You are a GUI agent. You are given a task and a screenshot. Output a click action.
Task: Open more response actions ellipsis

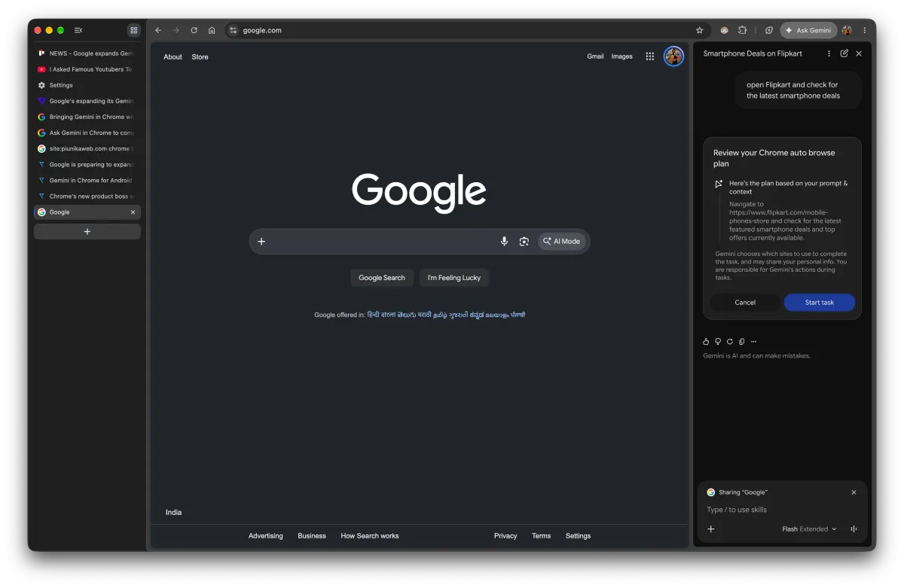pos(754,341)
